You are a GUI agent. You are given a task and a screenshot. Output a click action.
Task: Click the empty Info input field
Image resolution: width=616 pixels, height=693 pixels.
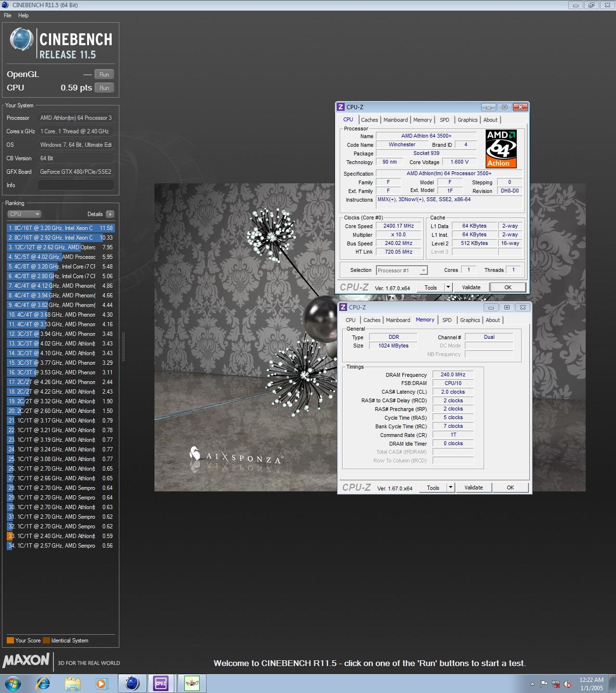[76, 185]
